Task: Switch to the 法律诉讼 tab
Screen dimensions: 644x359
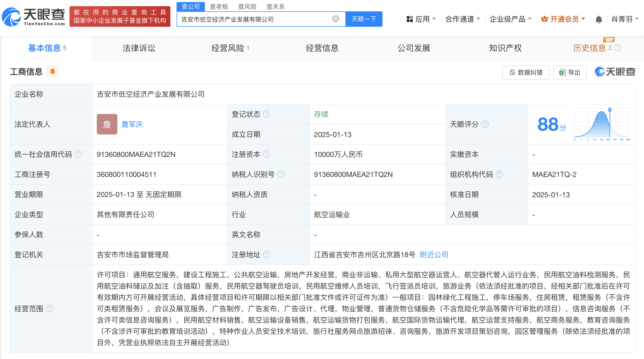Action: pyautogui.click(x=139, y=48)
